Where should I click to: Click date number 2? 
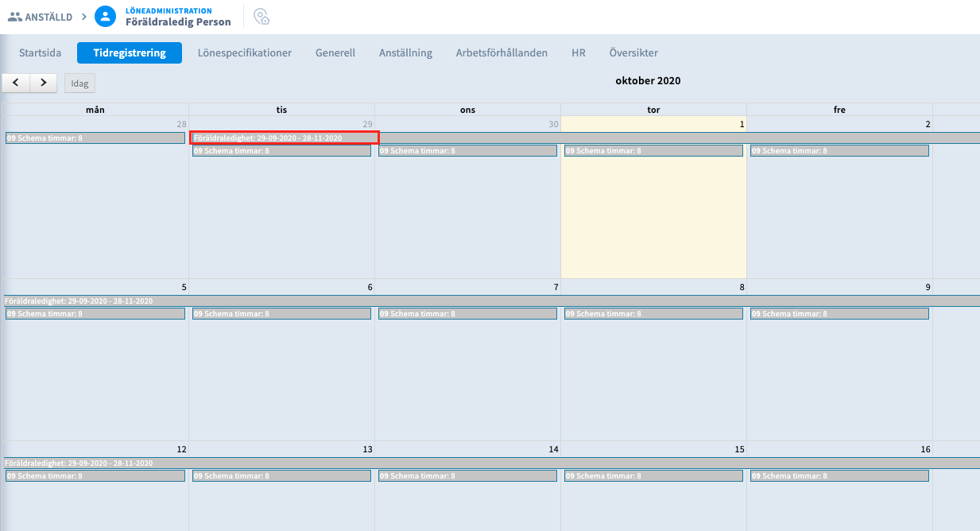pyautogui.click(x=928, y=124)
